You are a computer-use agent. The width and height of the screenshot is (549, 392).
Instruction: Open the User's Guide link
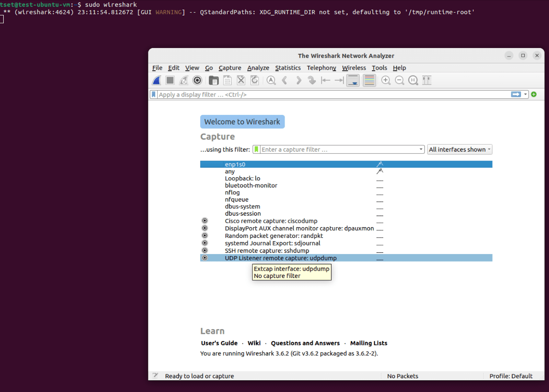pyautogui.click(x=219, y=343)
